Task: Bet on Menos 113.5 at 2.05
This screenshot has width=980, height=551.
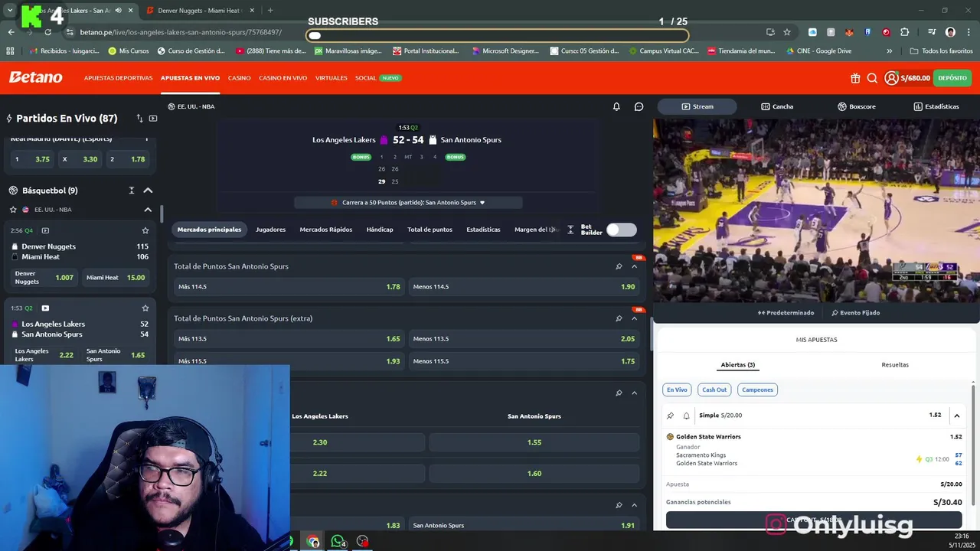Action: pyautogui.click(x=524, y=339)
